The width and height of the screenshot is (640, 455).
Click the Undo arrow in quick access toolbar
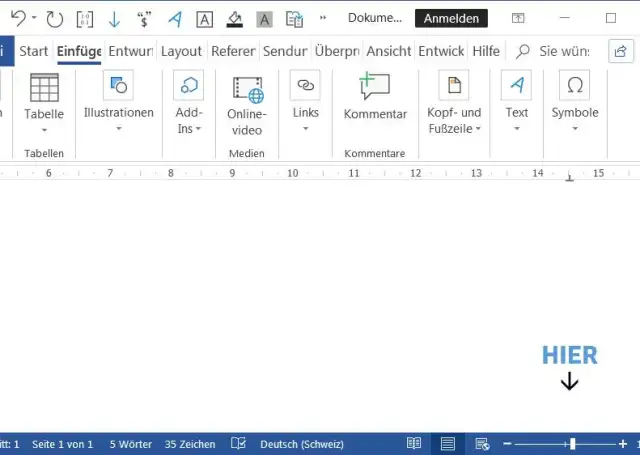(x=17, y=19)
